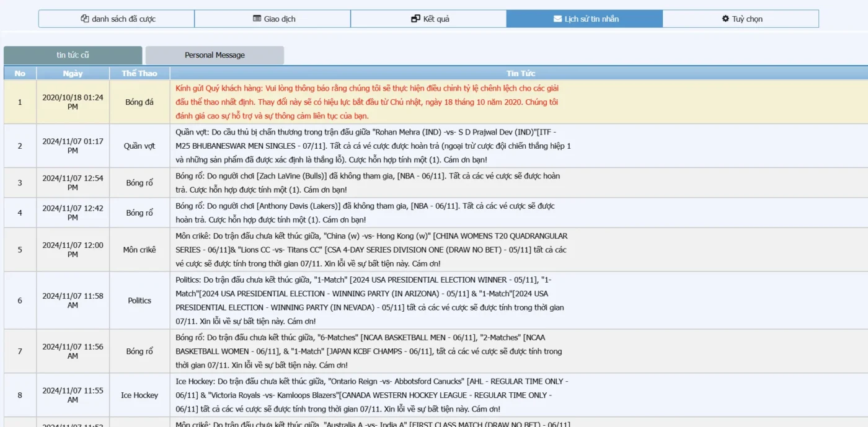Click the gear icon for Tuỳ chọn

725,19
